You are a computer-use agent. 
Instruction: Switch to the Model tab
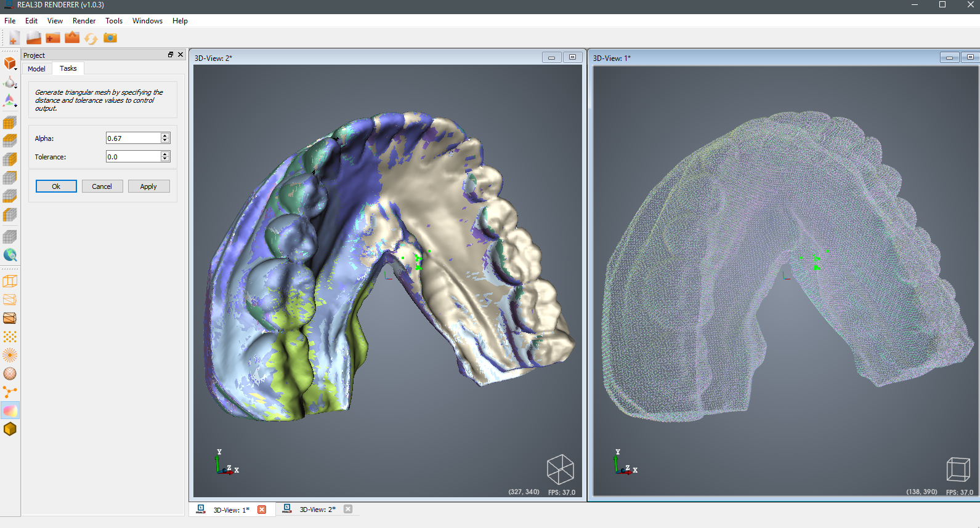pyautogui.click(x=36, y=69)
